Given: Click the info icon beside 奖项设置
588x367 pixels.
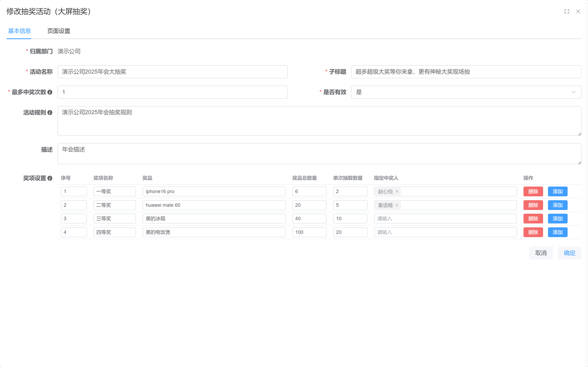Looking at the screenshot, I should point(50,178).
